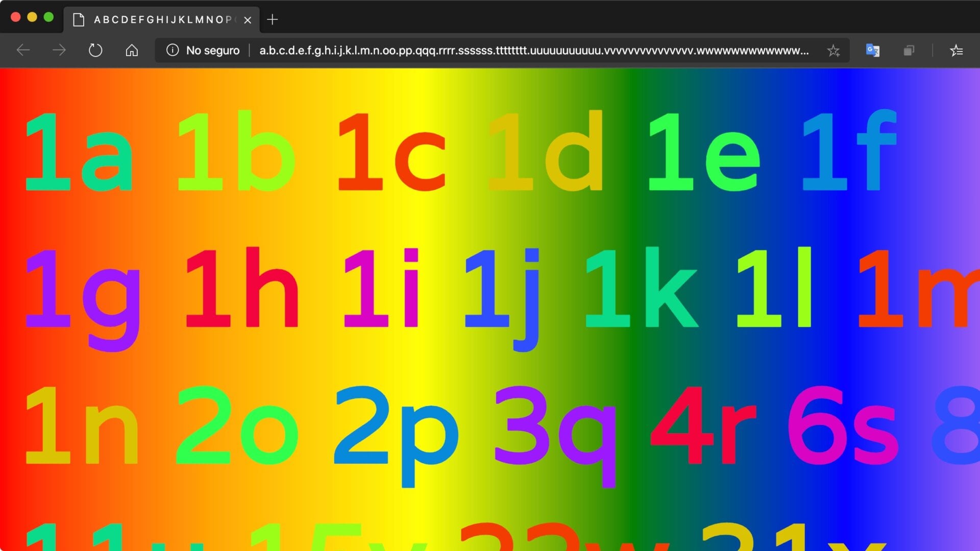Reload the current page

tap(95, 50)
